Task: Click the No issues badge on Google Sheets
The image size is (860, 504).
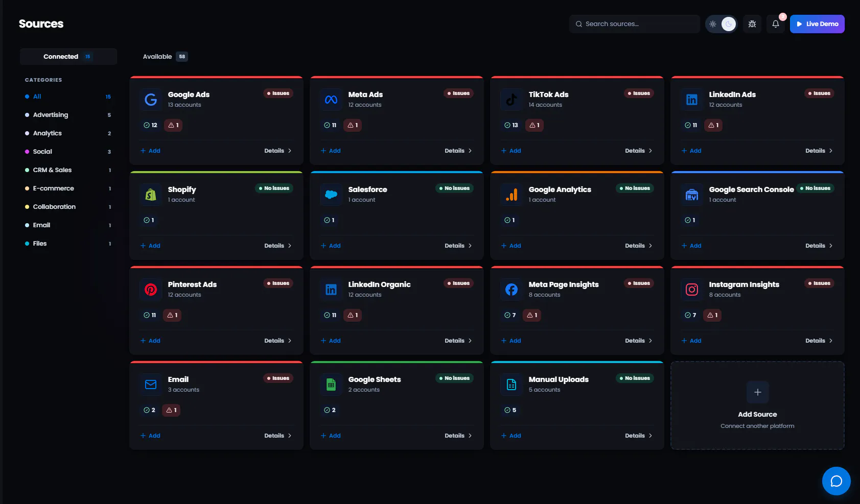Action: [x=454, y=378]
